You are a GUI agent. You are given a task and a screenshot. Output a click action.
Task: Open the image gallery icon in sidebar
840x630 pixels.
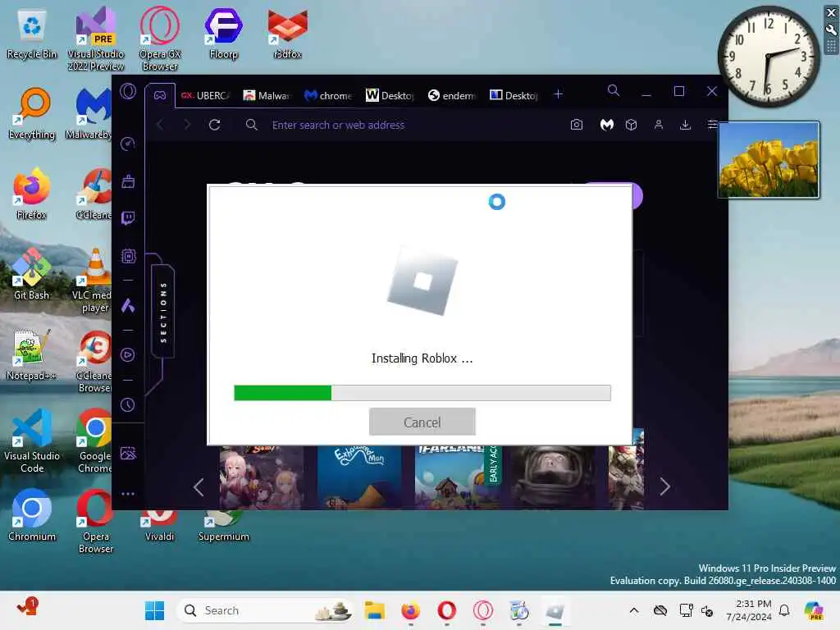128,454
